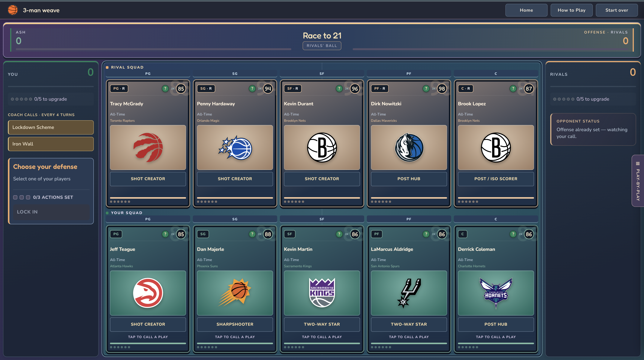Open the help icon on Kevin Durant's card
Image resolution: width=644 pixels, height=360 pixels.
[x=339, y=88]
